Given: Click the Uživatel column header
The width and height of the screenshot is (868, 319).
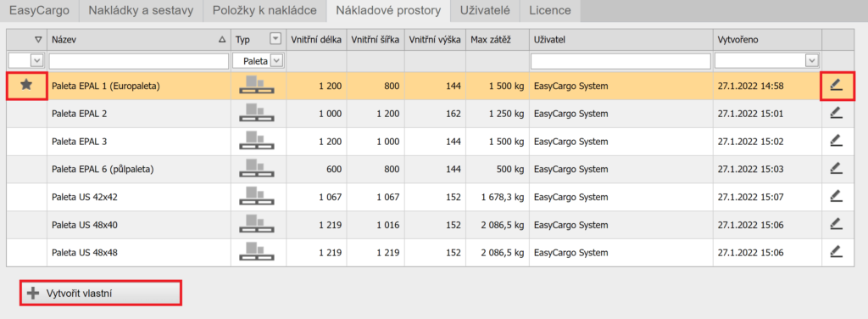Looking at the screenshot, I should 620,39.
